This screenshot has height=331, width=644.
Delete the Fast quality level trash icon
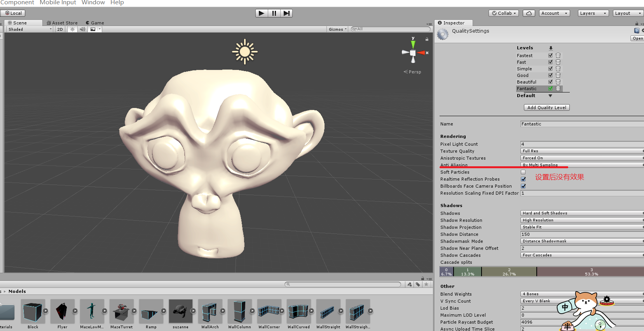558,62
